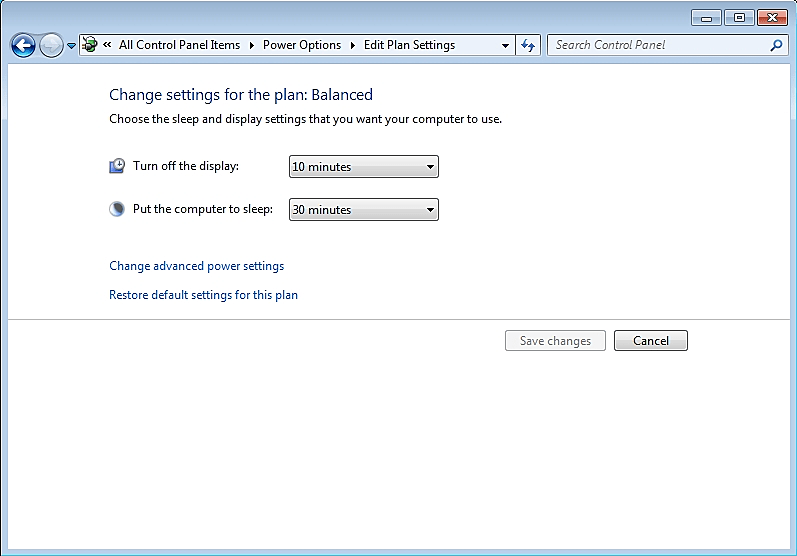Click the Control Panel icon in address bar
Image resolution: width=797 pixels, height=556 pixels.
coord(90,45)
